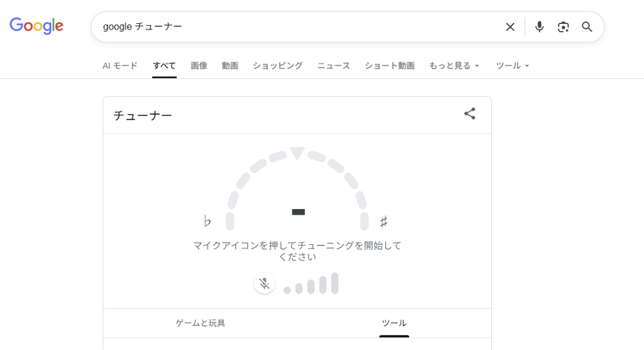This screenshot has width=644, height=350.
Task: Share the tuner widget
Action: tap(470, 114)
